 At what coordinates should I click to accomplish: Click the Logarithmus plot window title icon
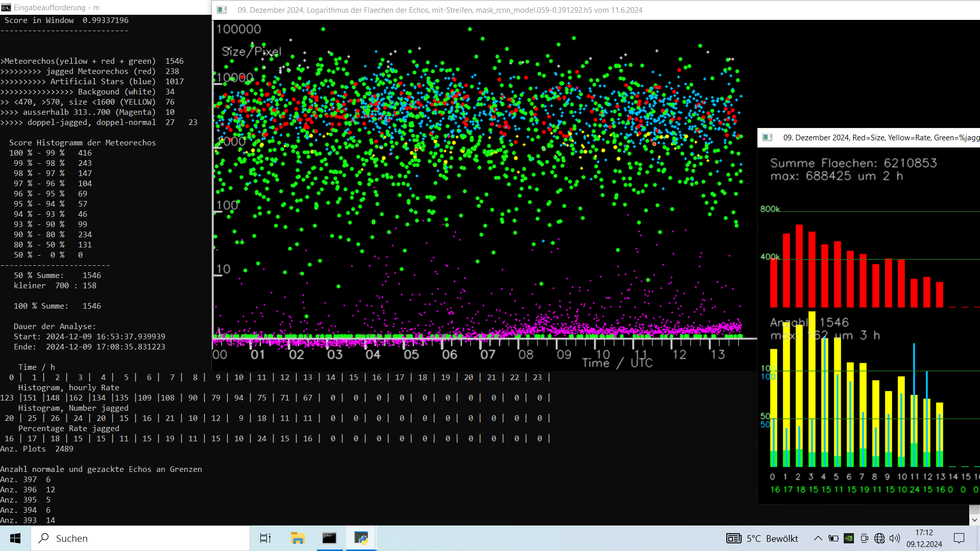(x=222, y=10)
